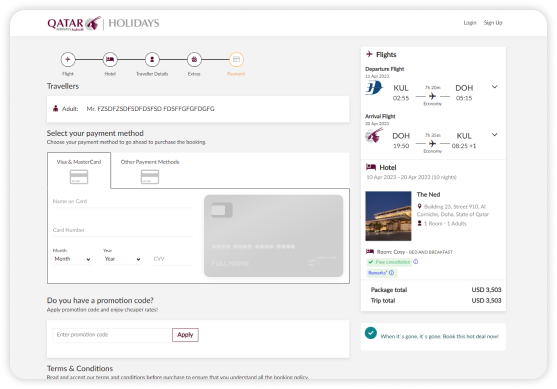Click the Remarks badge
Screen dimensions: 557x389
click(x=382, y=273)
